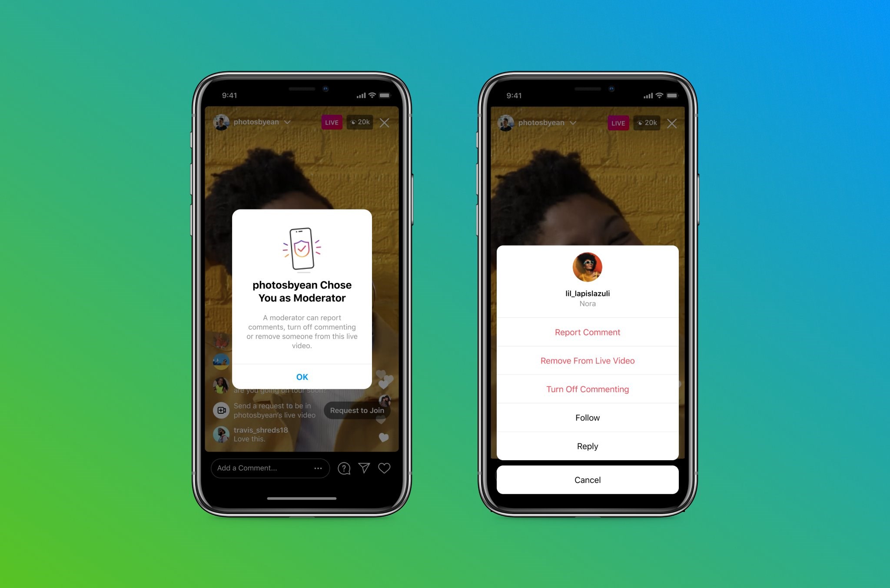
Task: Tap the question mark help icon
Action: 344,468
